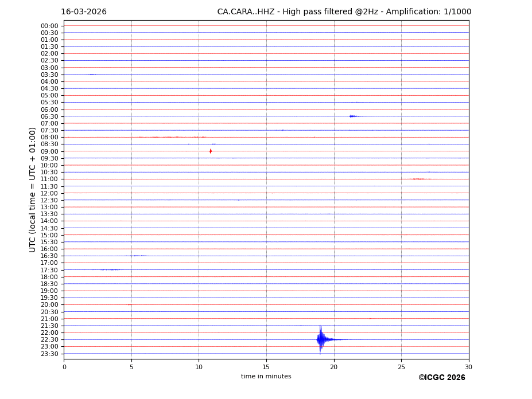The image size is (532, 399).
Task: Click the 23:30 time label on the y-axis
Action: click(49, 354)
